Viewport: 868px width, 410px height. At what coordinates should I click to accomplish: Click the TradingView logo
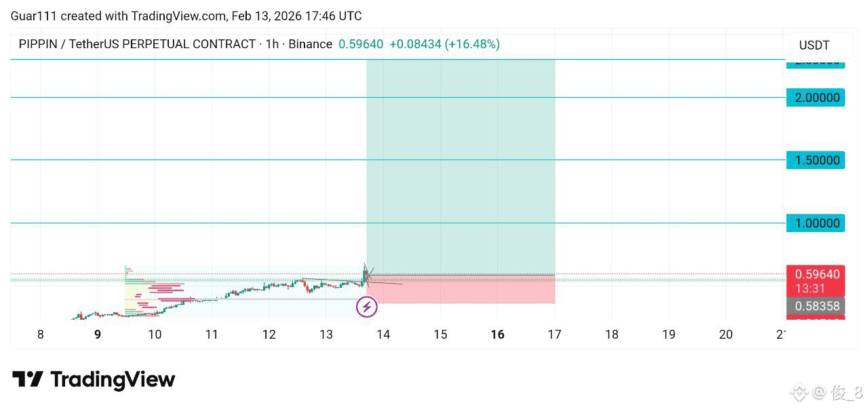[94, 379]
